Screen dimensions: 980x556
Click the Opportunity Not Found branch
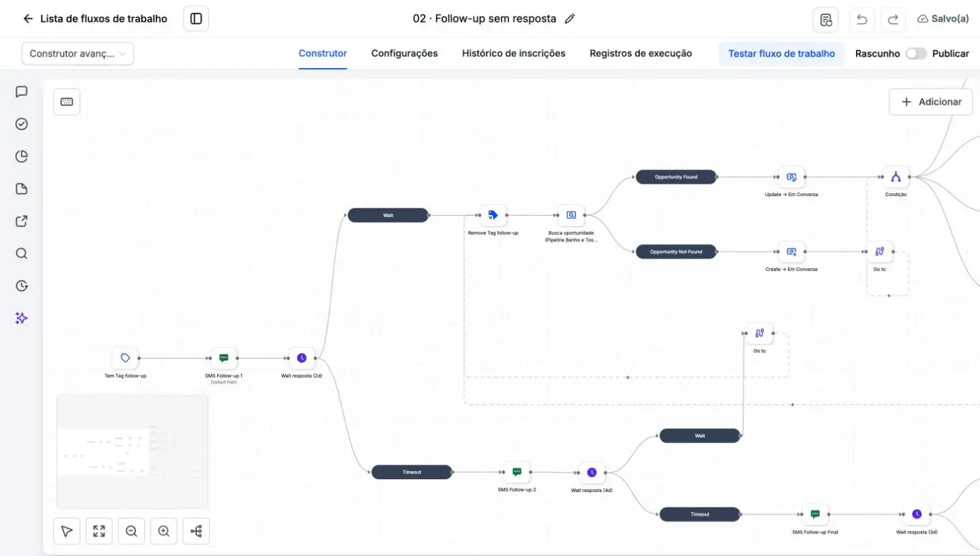coord(676,252)
